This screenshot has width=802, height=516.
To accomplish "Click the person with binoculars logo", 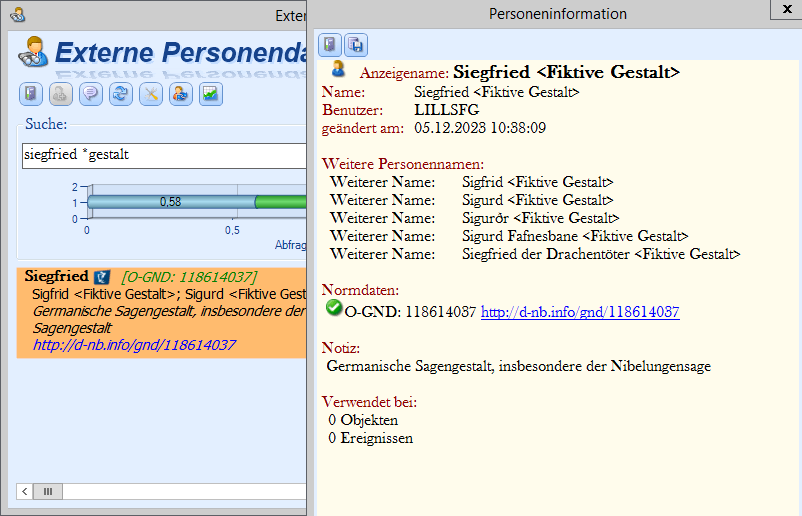I will coord(33,52).
